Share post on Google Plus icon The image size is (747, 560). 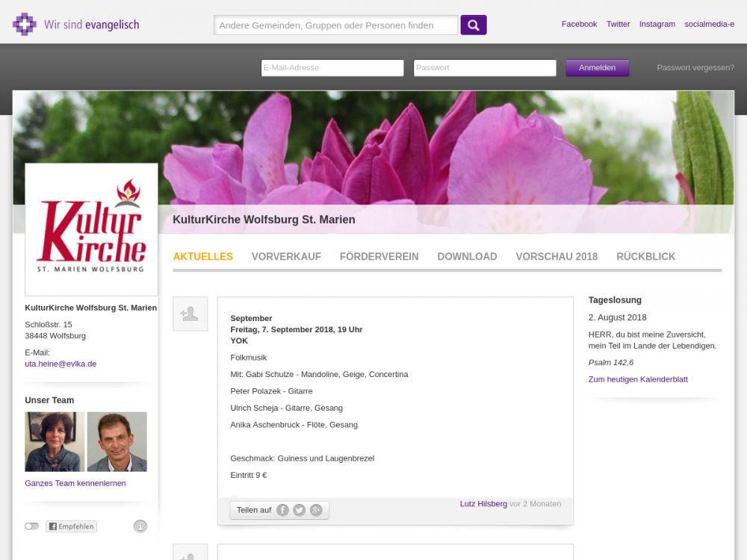pyautogui.click(x=316, y=510)
